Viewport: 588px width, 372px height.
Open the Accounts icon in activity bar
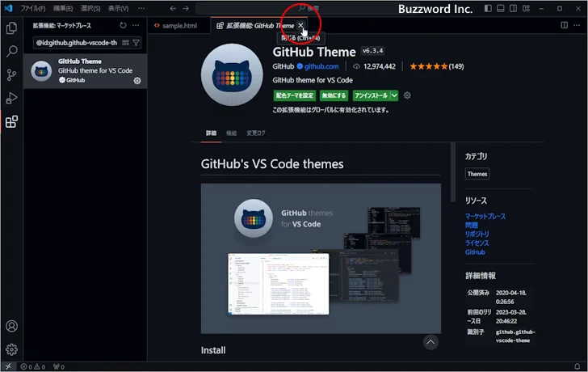click(x=11, y=326)
